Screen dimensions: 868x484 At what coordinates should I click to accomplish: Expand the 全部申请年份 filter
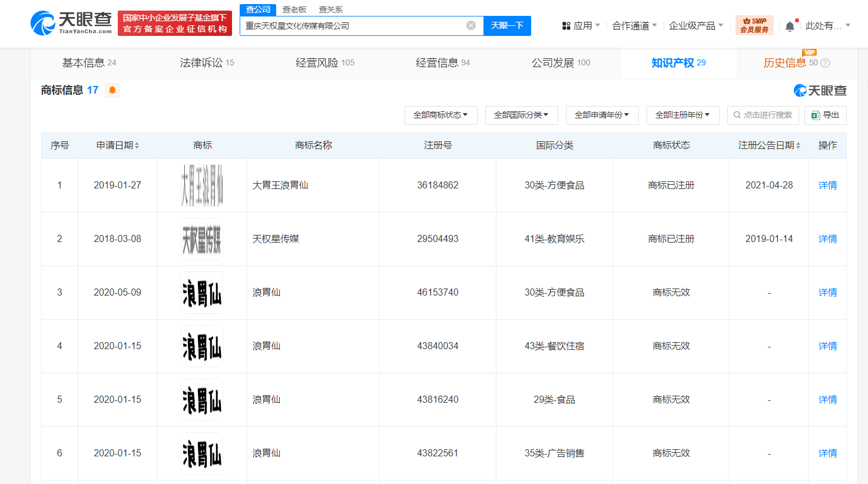coord(602,115)
